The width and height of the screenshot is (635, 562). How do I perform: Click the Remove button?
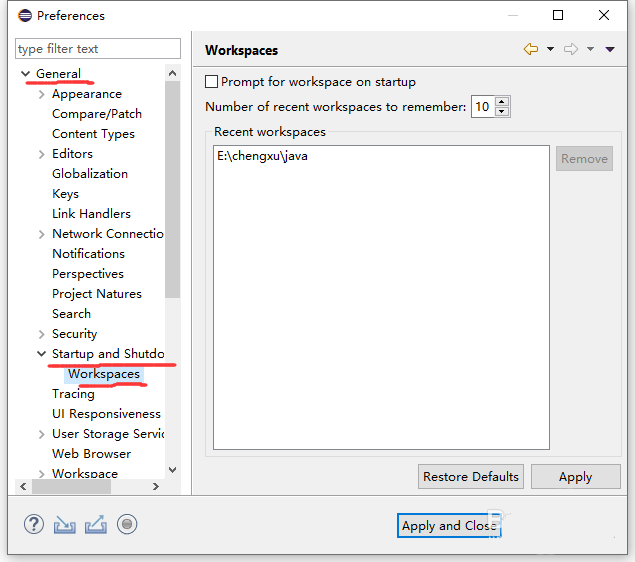[584, 158]
